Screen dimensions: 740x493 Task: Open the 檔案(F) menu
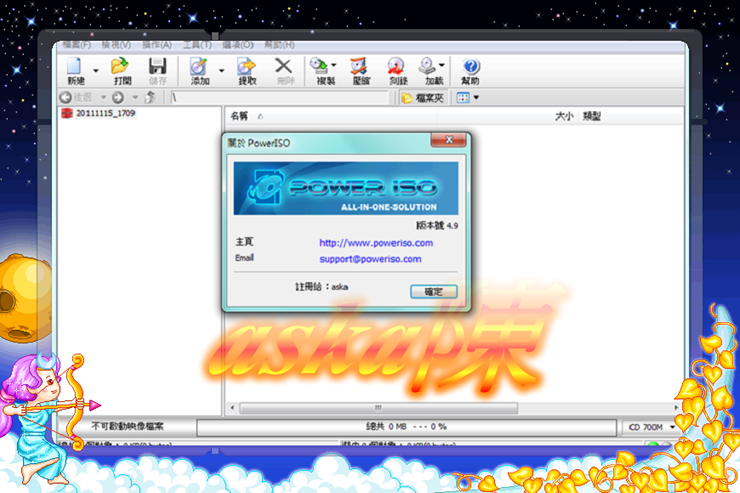(x=76, y=45)
